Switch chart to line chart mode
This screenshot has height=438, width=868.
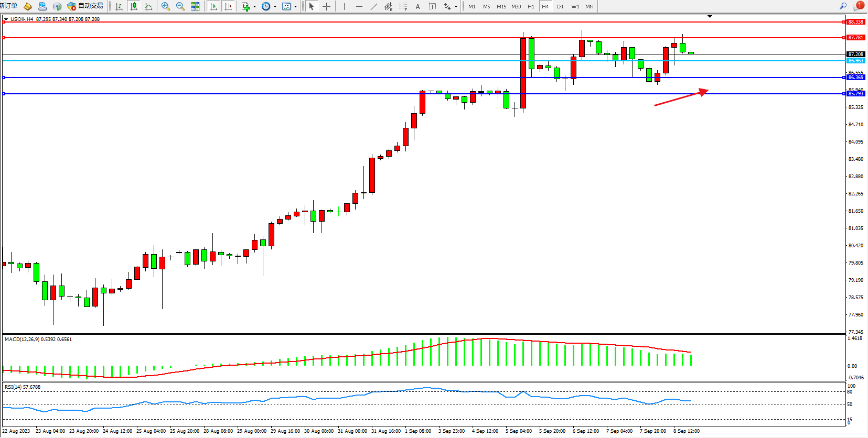[x=148, y=6]
